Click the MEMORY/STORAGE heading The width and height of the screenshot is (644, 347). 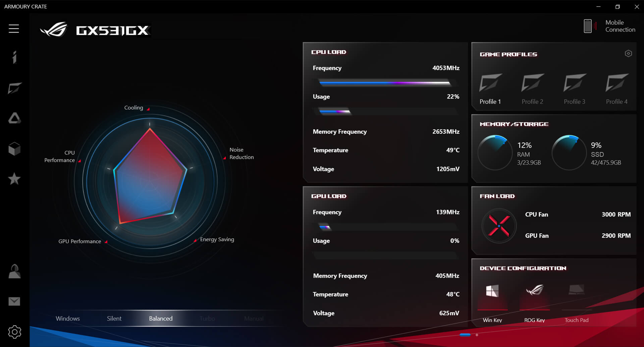[514, 124]
